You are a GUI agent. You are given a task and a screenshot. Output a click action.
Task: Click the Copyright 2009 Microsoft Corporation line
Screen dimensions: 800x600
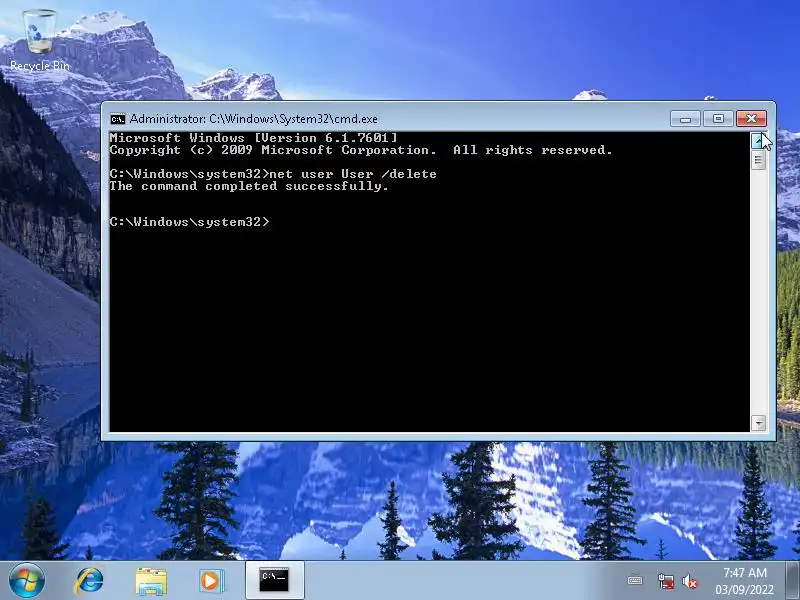tap(361, 150)
